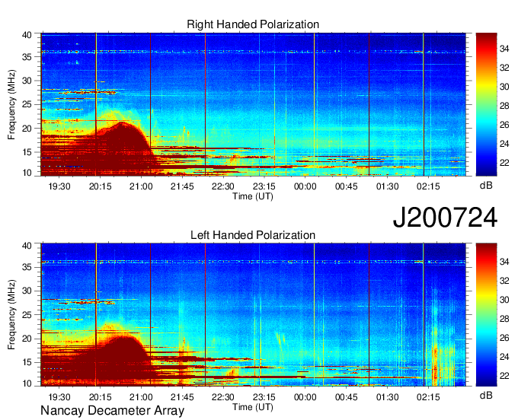The image size is (518, 420).
Task: Click Time (UT) label under right-handed plot
Action: tap(253, 196)
